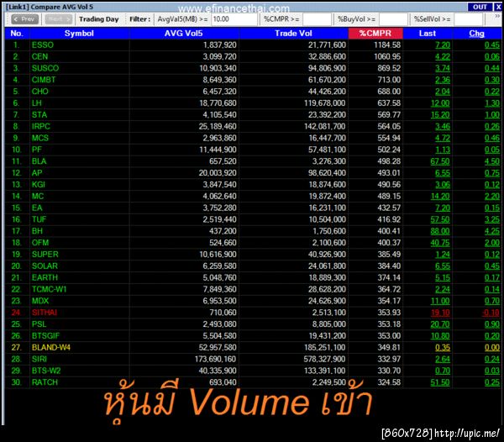
Task: Click the OUT button in title bar
Action: coord(480,7)
